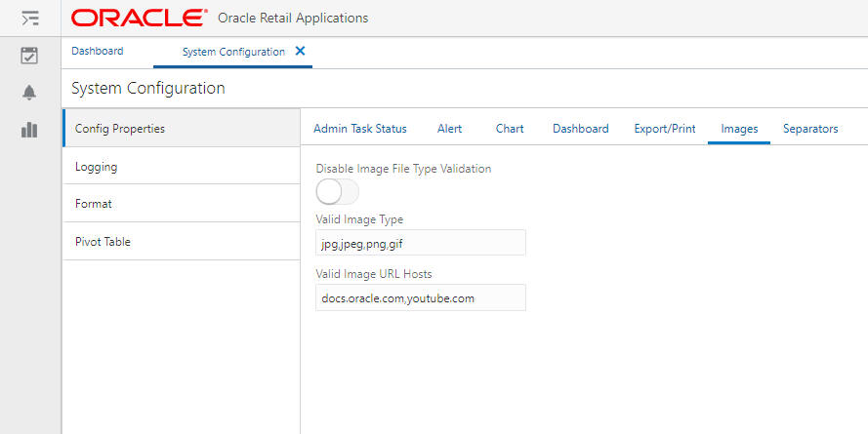Open the Logging section

[181, 167]
